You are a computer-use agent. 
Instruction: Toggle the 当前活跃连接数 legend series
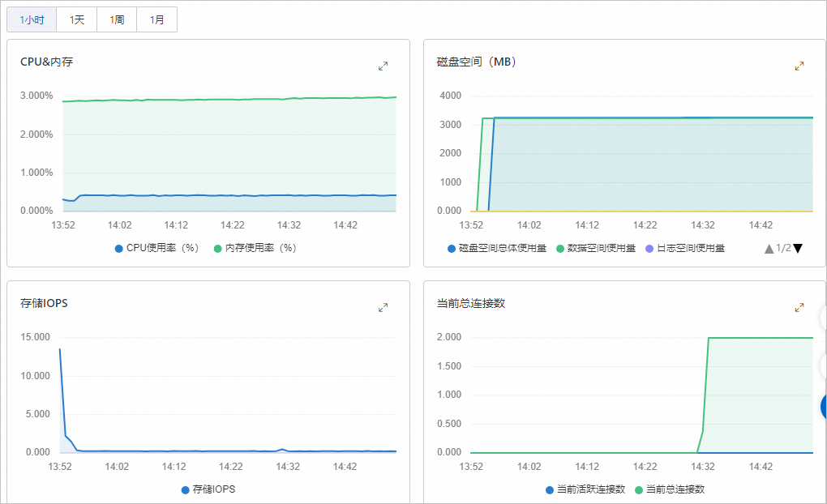pyautogui.click(x=585, y=489)
